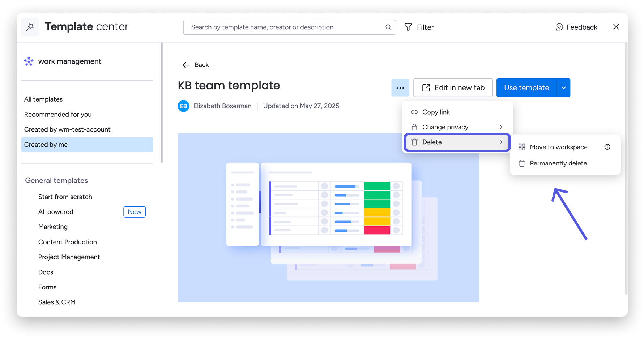
Task: Click the KB team template title
Action: [229, 86]
